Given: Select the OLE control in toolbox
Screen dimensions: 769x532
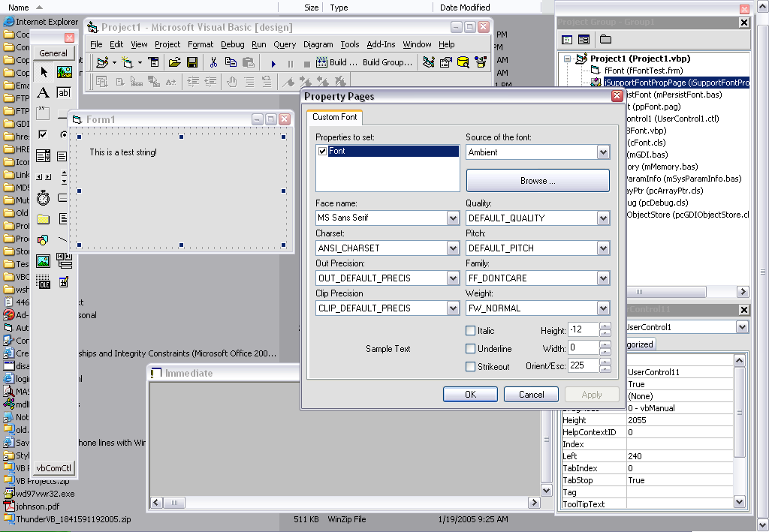Looking at the screenshot, I should pos(44,283).
